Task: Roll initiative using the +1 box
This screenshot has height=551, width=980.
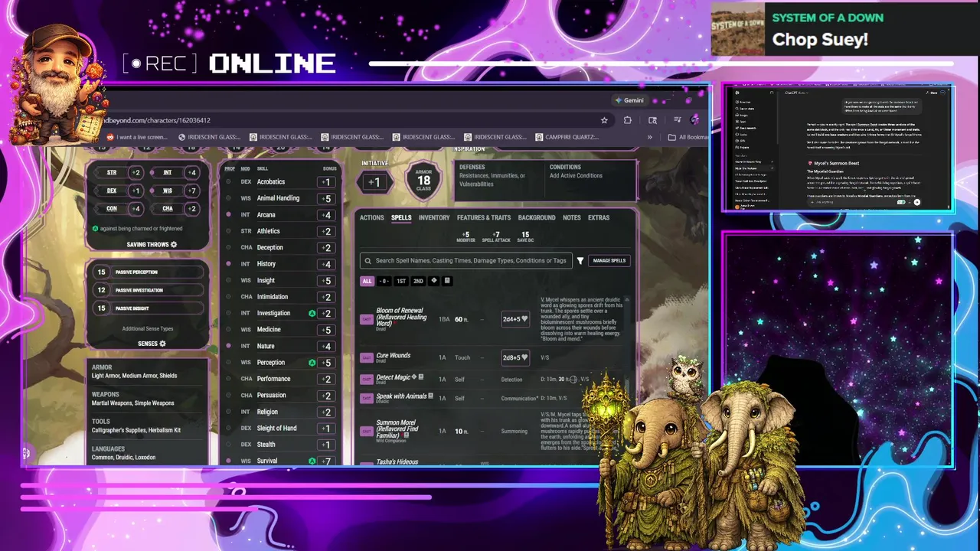Action: pos(374,182)
